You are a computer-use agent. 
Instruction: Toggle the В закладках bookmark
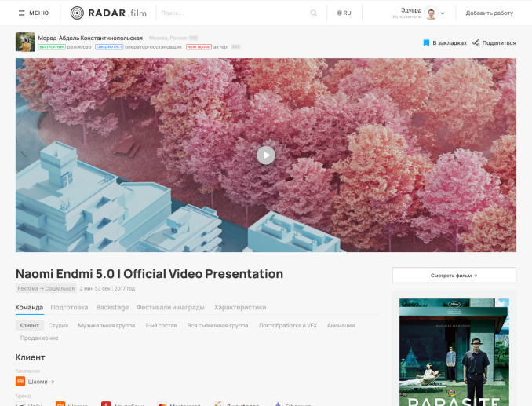[445, 42]
